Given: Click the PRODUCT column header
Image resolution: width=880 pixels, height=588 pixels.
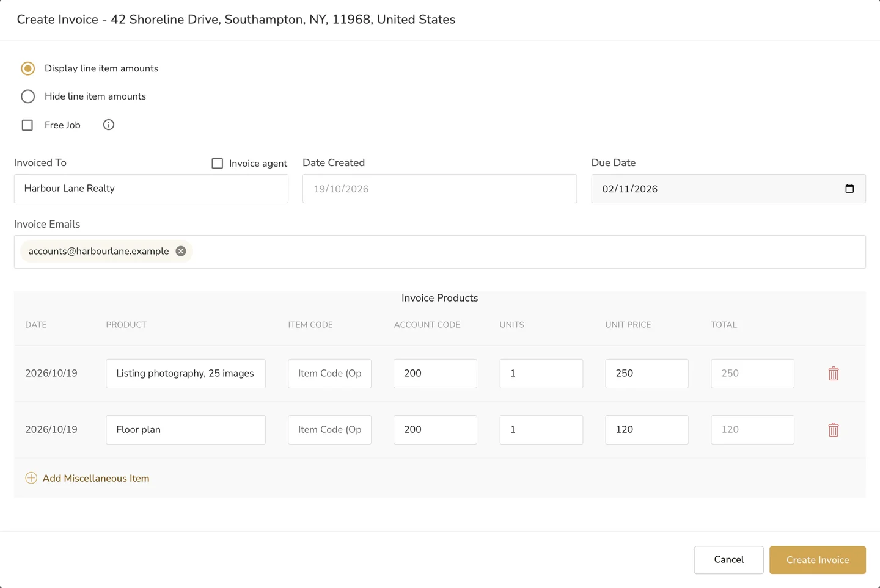Looking at the screenshot, I should (127, 325).
